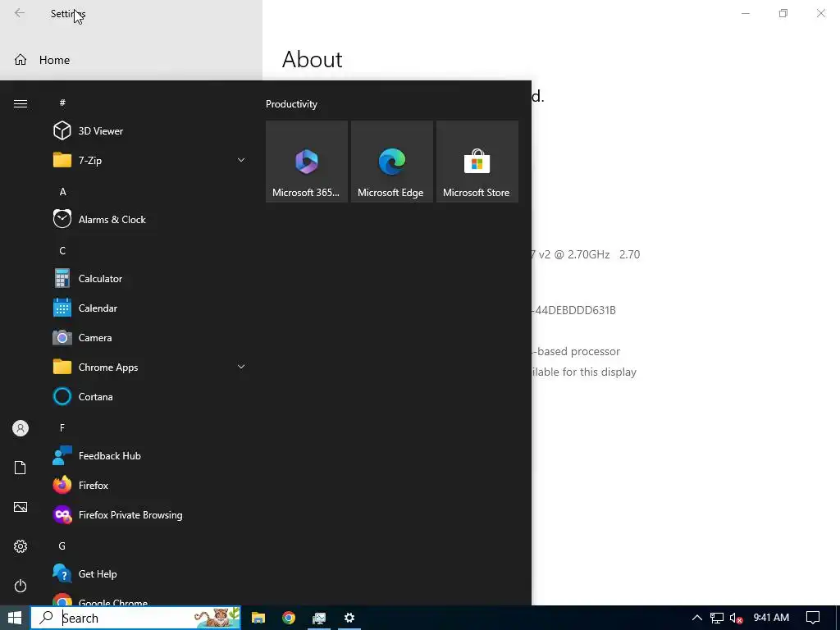
Task: Expand the Start menu hamburger button
Action: click(x=21, y=103)
